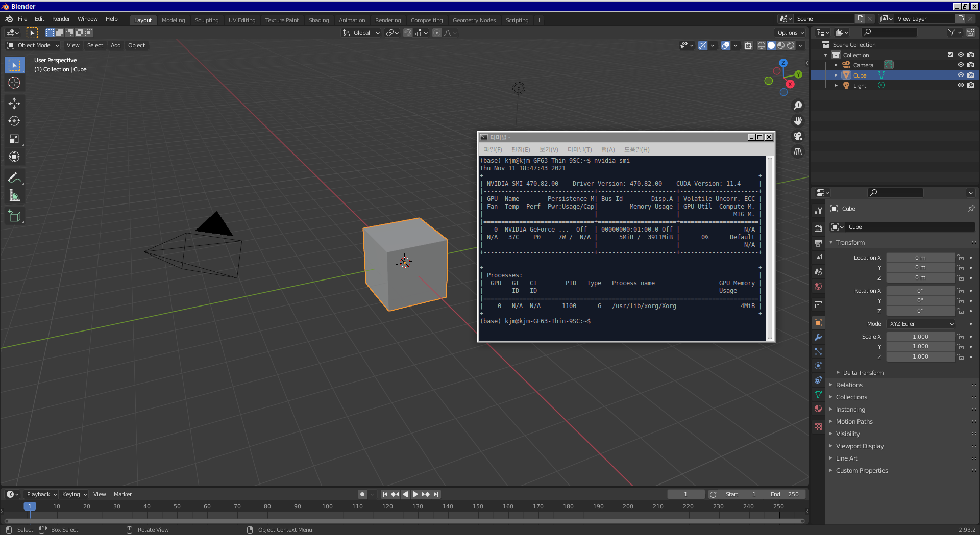This screenshot has width=980, height=535.
Task: Toggle Collection exclude checkbox in outliner
Action: (x=950, y=55)
